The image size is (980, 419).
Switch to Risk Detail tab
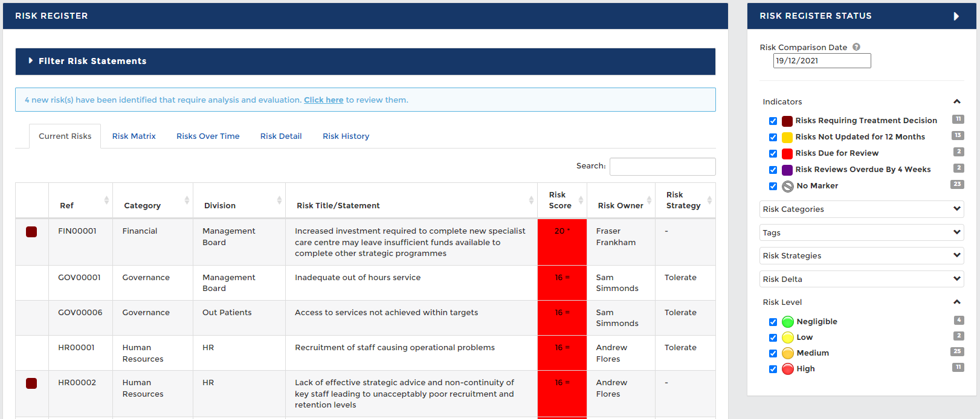[281, 136]
